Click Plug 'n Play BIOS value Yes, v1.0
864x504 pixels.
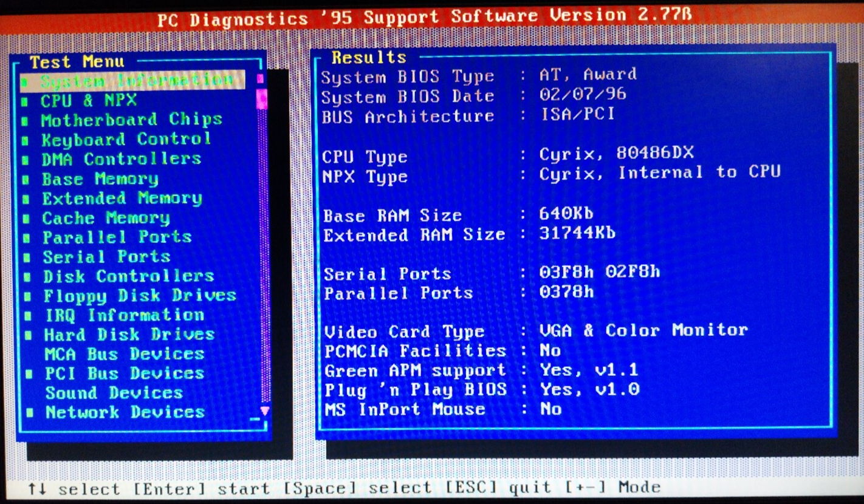tap(589, 389)
